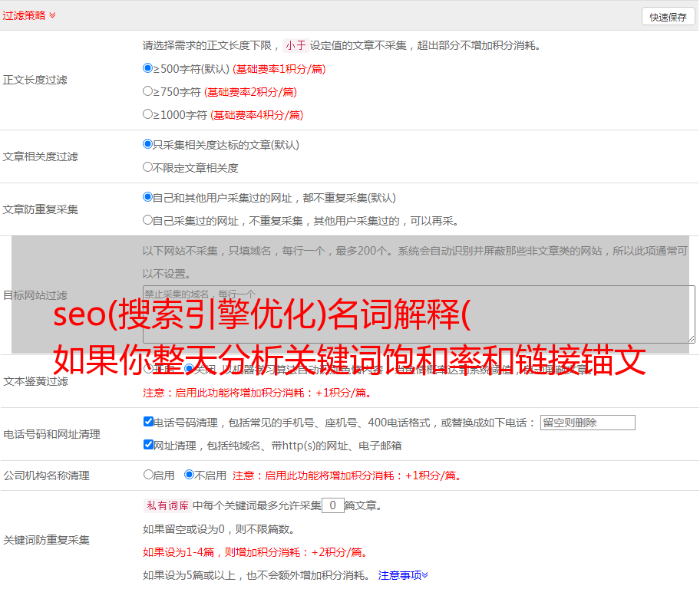Click the 关键词防重复采集 row label
The image size is (700, 589).
pyautogui.click(x=46, y=540)
